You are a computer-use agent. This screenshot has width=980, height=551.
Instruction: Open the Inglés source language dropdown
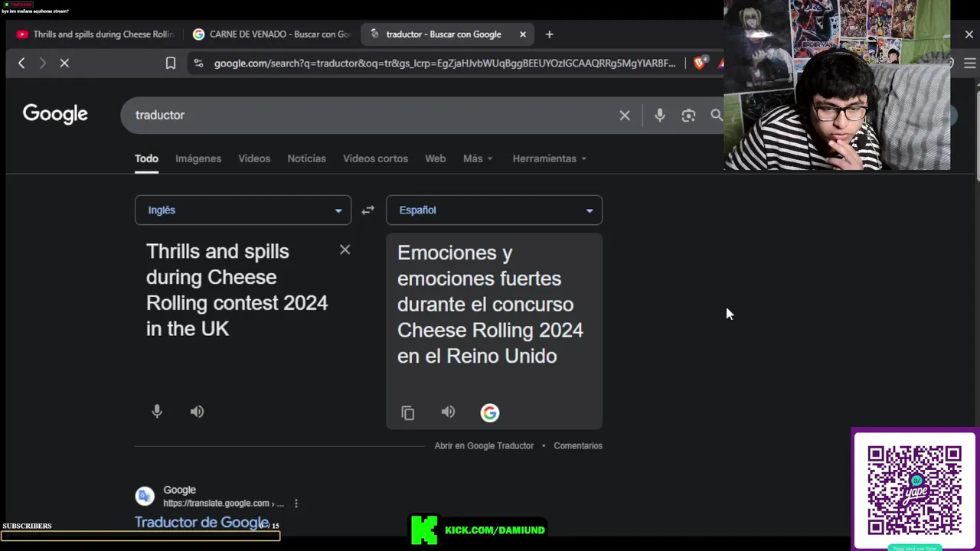(243, 210)
